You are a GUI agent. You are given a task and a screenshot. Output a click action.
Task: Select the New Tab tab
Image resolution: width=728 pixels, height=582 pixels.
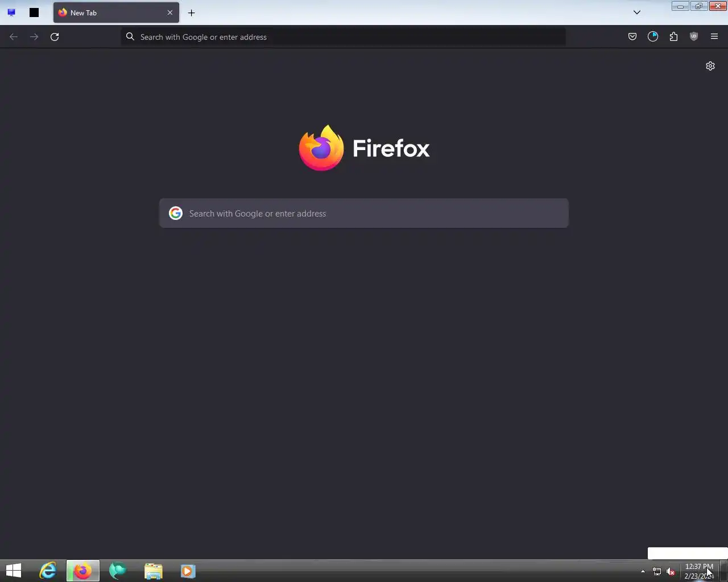pyautogui.click(x=116, y=13)
